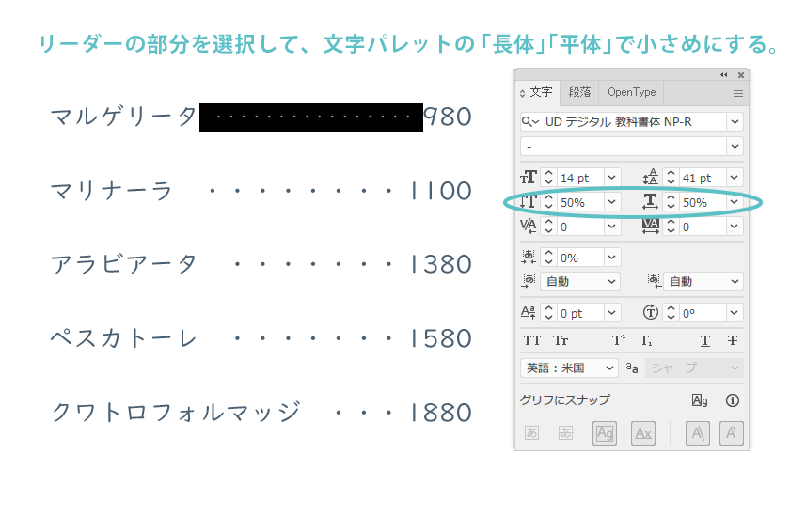The width and height of the screenshot is (790, 532).
Task: Increase leading 41 pt with up stepper
Action: click(x=671, y=173)
